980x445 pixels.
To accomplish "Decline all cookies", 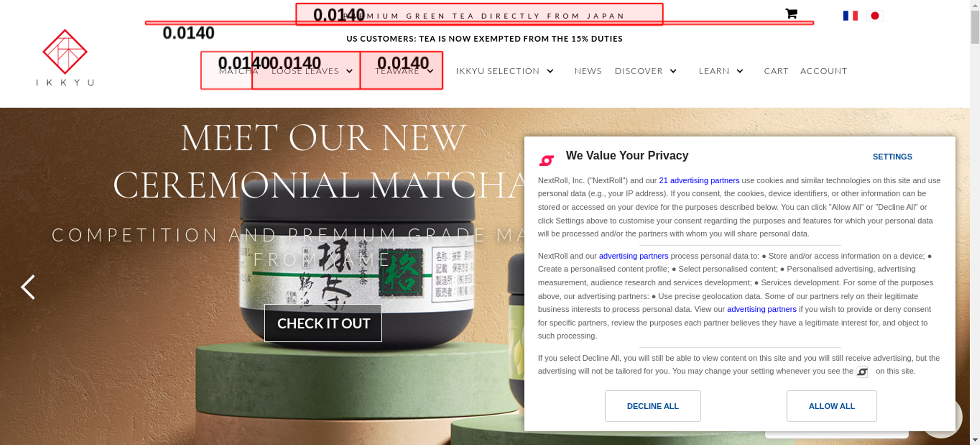I will (653, 406).
